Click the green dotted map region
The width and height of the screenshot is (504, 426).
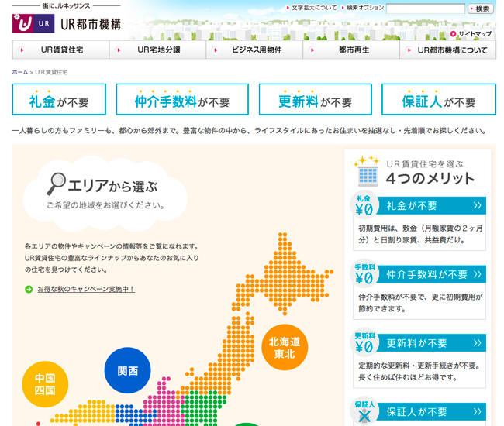tap(202, 407)
